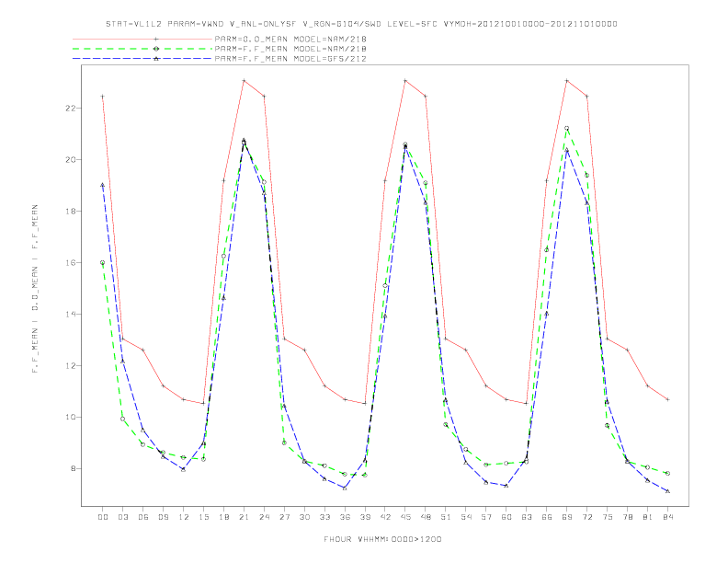Click x-axis forecast hour label 06

(143, 517)
